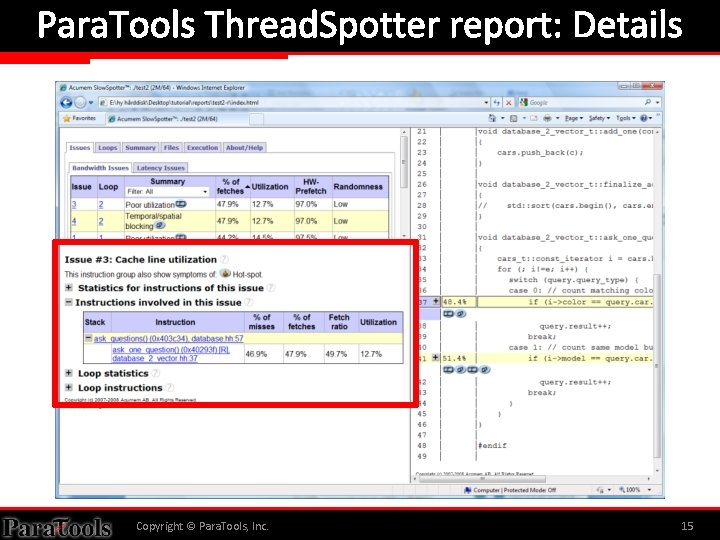This screenshot has height=540, width=720.
Task: Click icon next to Temporal/spatial blocking
Action: 159,225
